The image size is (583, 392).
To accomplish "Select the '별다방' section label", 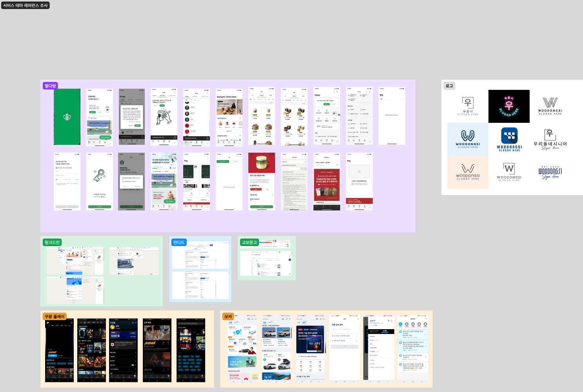I will [x=50, y=86].
